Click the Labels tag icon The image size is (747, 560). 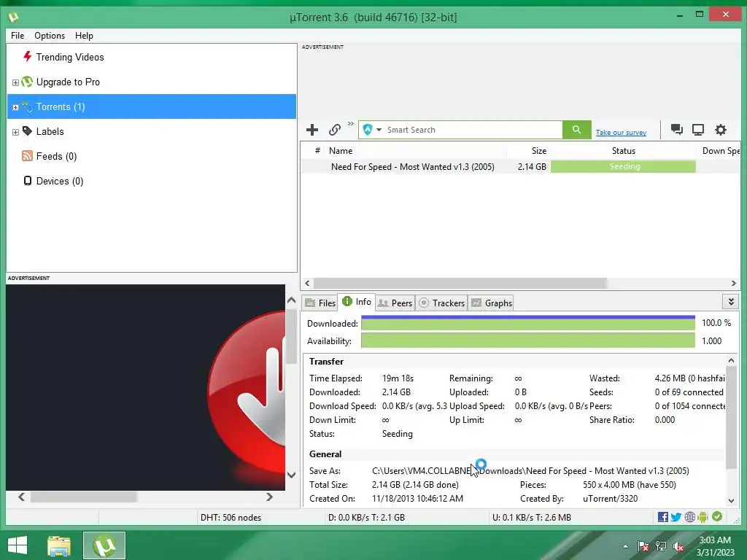click(x=28, y=131)
